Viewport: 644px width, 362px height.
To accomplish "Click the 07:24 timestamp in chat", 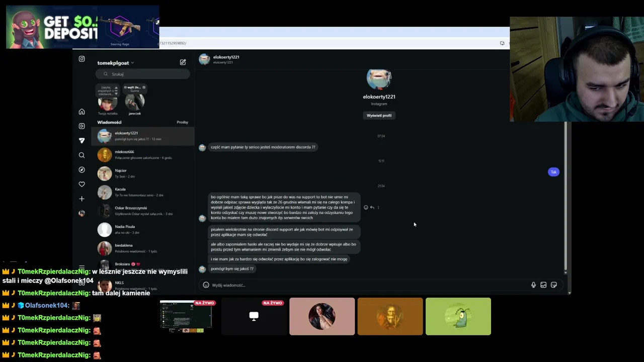I will coord(381,136).
